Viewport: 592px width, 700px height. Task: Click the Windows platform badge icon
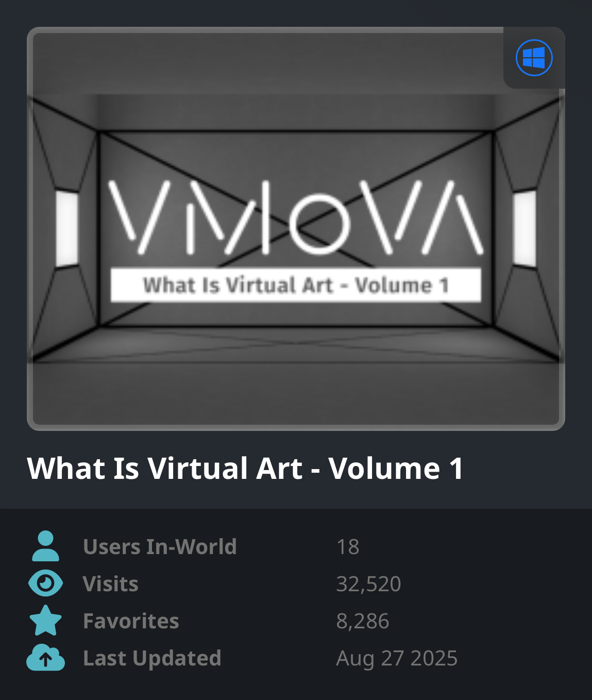point(534,58)
